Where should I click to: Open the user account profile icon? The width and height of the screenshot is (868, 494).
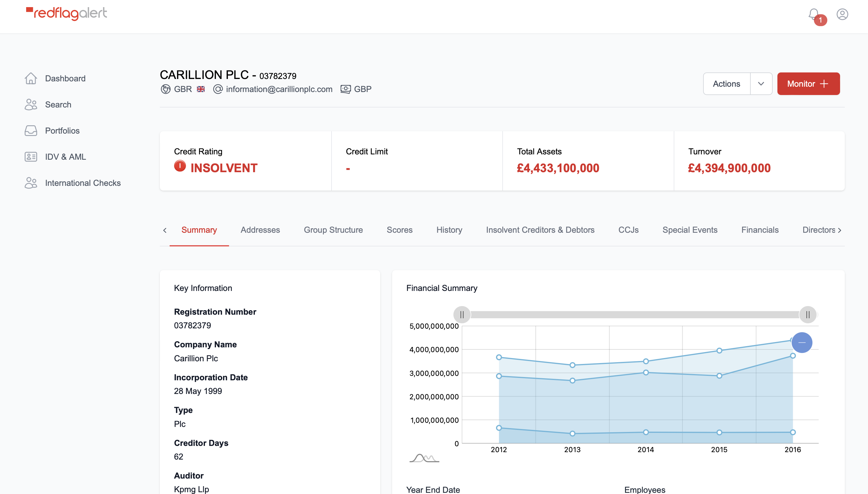pyautogui.click(x=842, y=14)
